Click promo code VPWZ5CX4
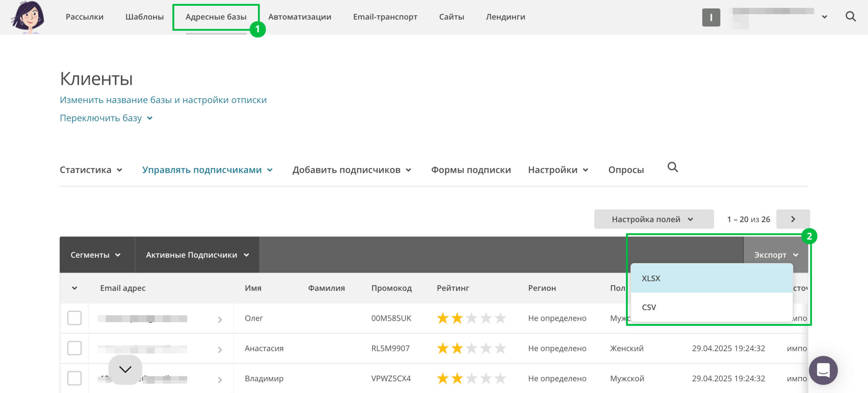 (x=391, y=378)
